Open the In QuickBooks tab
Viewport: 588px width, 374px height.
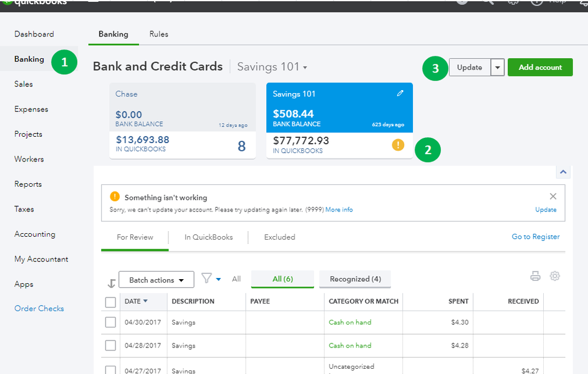point(209,237)
